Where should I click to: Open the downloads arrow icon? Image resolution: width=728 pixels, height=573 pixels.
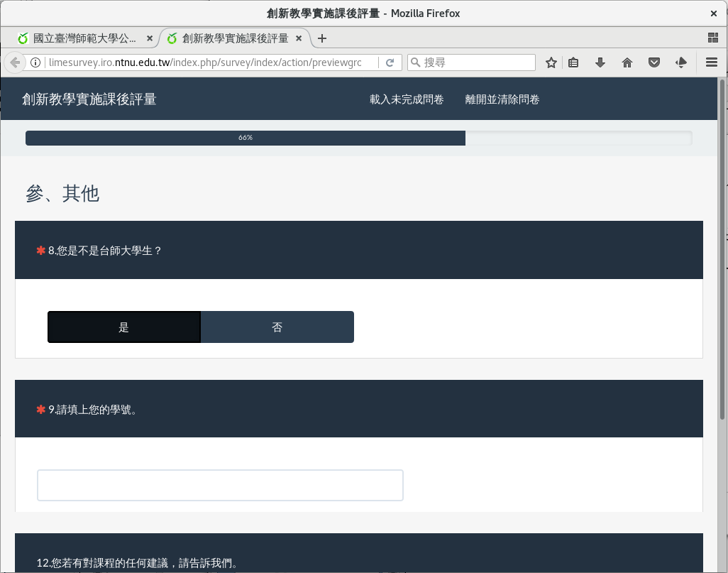pos(600,62)
